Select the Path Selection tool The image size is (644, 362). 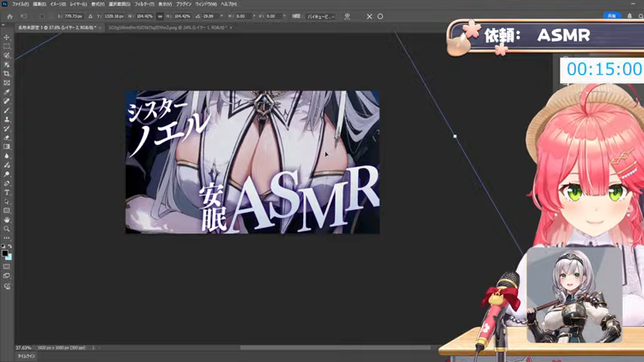pos(7,201)
